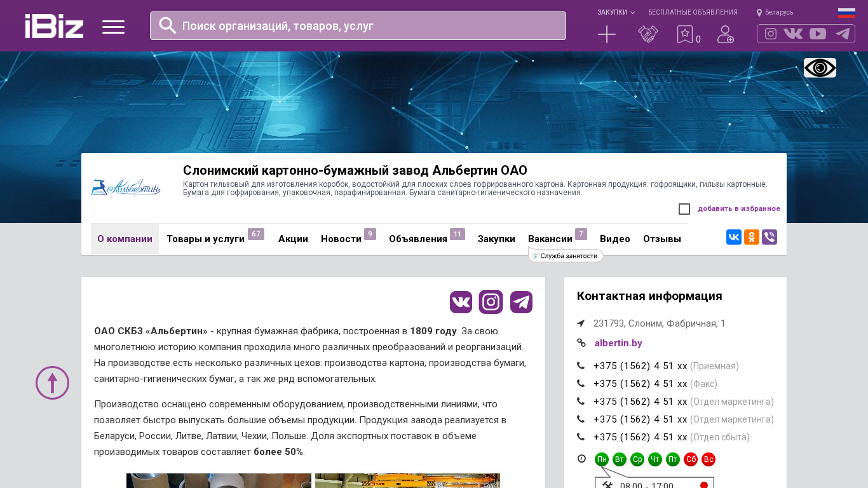The height and width of the screenshot is (488, 868).
Task: Open the handshake partners icon
Action: 648,34
